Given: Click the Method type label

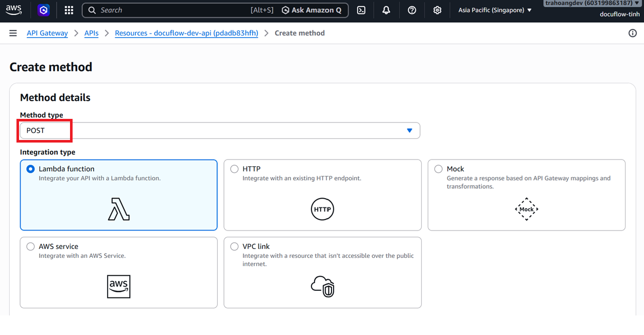Looking at the screenshot, I should (42, 115).
